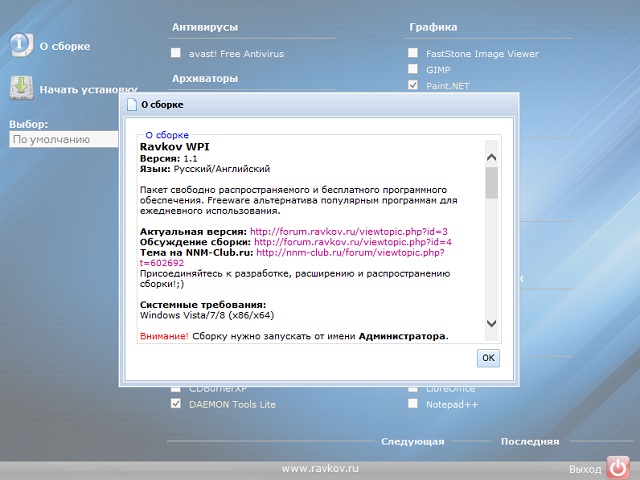The height and width of the screenshot is (480, 640).
Task: Click the scroll down arrow in dialog
Action: pos(491,323)
